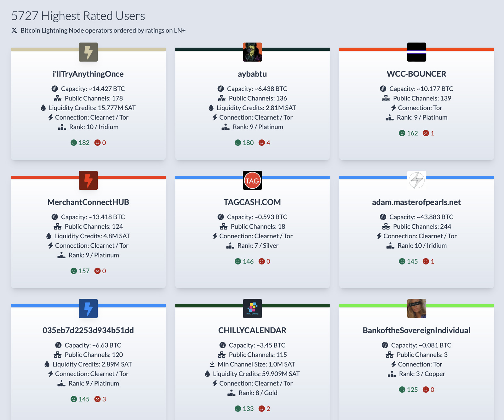Open BankoftheSovereignIndividual's photo avatar

416,309
